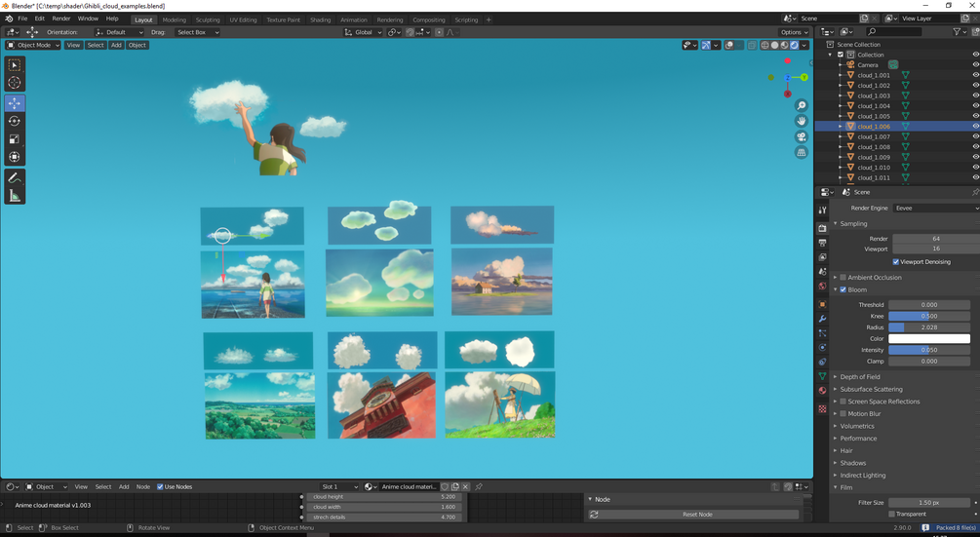Screen dimensions: 980x537
Task: Open the Global transform orientation dropdown
Action: 363,32
